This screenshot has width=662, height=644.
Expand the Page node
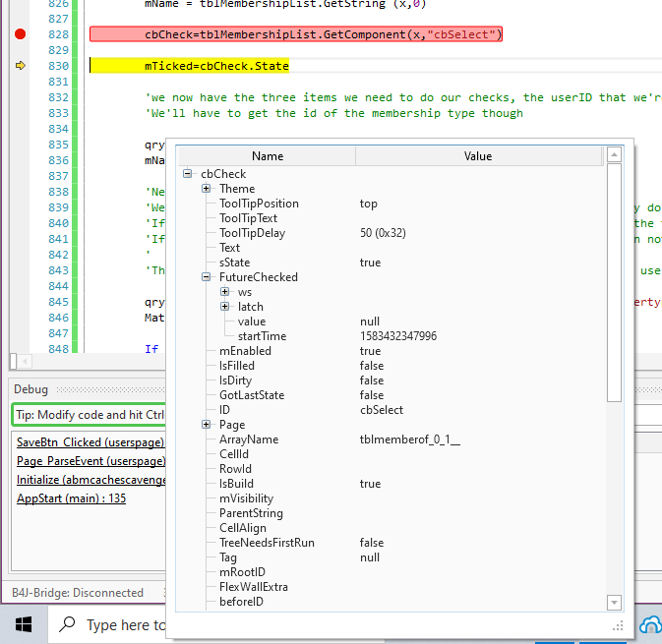pyautogui.click(x=206, y=424)
